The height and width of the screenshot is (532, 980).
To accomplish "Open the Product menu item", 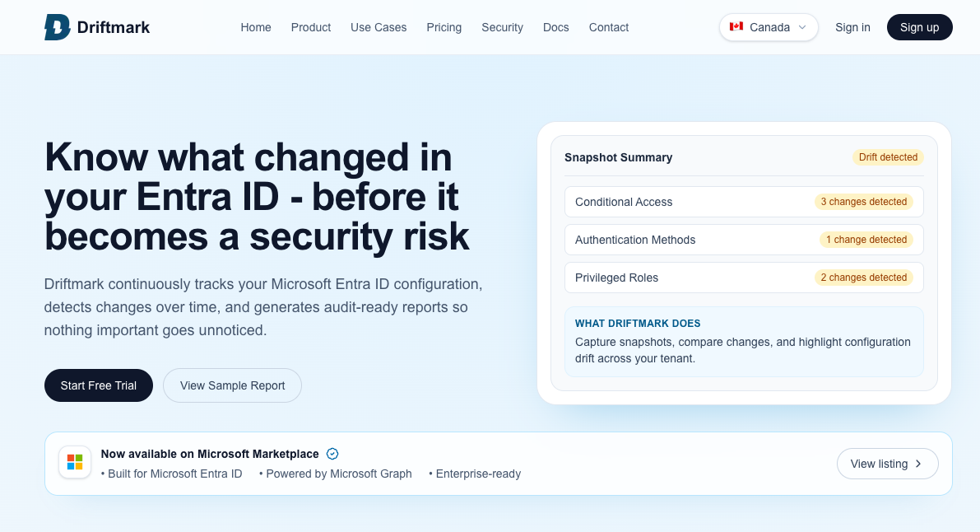I will pyautogui.click(x=311, y=27).
